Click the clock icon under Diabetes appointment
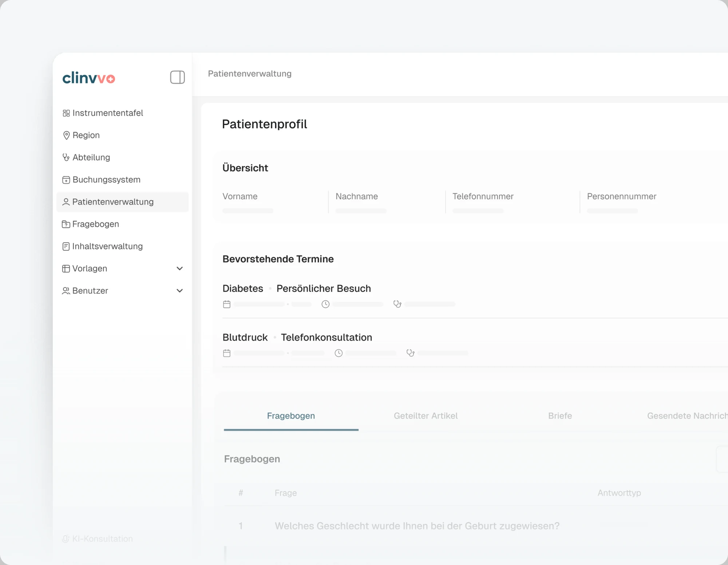The height and width of the screenshot is (565, 728). [325, 304]
